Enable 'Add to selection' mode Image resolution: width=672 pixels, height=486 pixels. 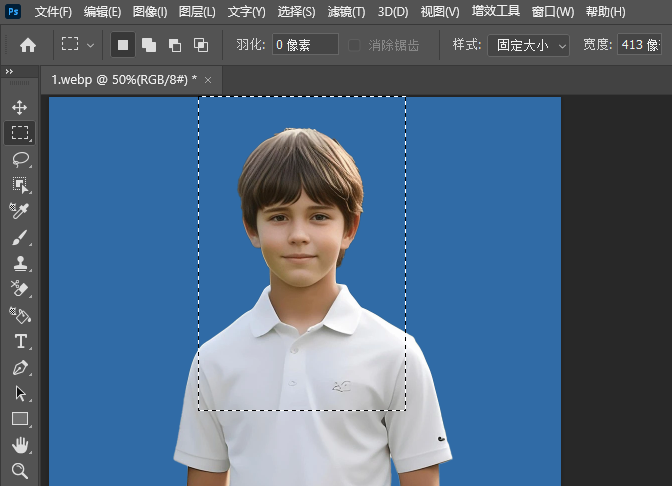(x=149, y=45)
